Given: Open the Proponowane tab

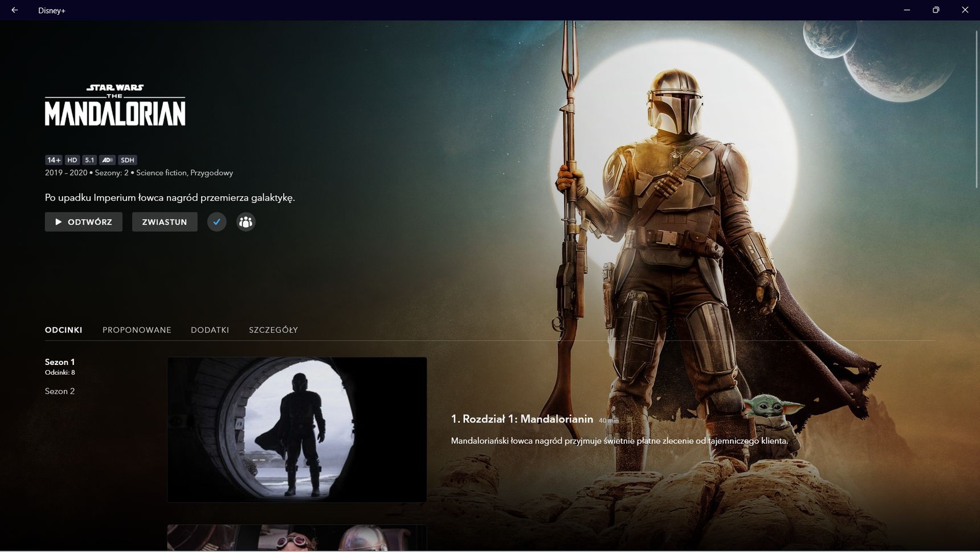Looking at the screenshot, I should tap(137, 330).
